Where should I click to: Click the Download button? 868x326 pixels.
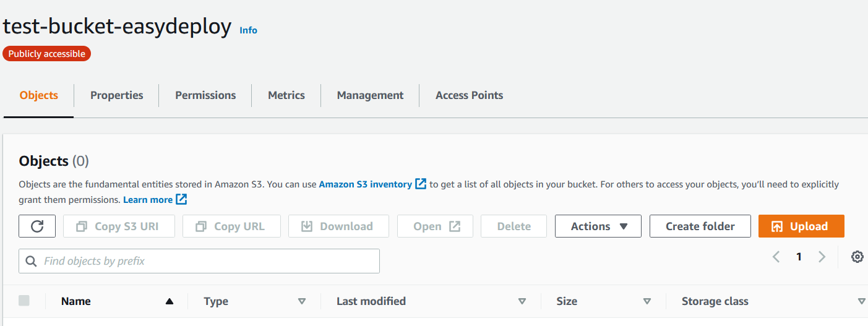click(x=338, y=226)
